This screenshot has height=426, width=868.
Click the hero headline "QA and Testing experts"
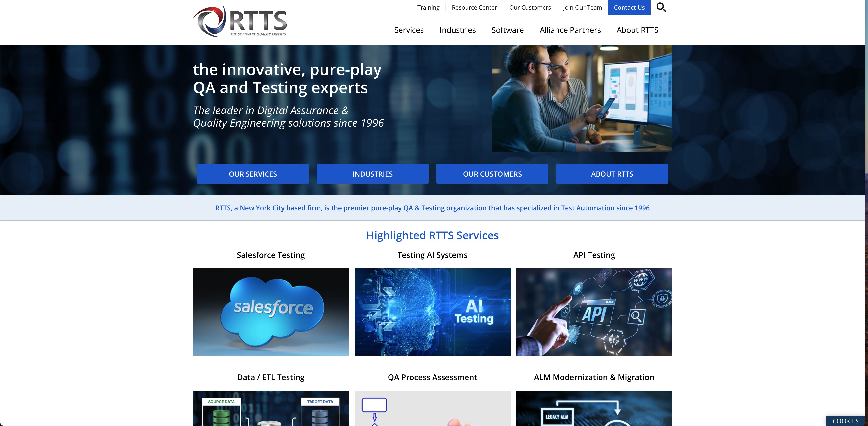click(x=280, y=88)
